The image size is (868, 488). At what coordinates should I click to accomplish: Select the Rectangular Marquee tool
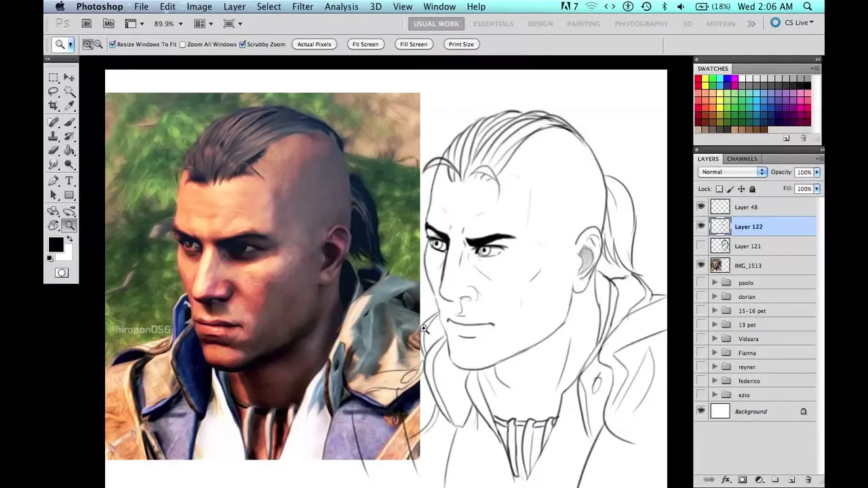coord(53,77)
